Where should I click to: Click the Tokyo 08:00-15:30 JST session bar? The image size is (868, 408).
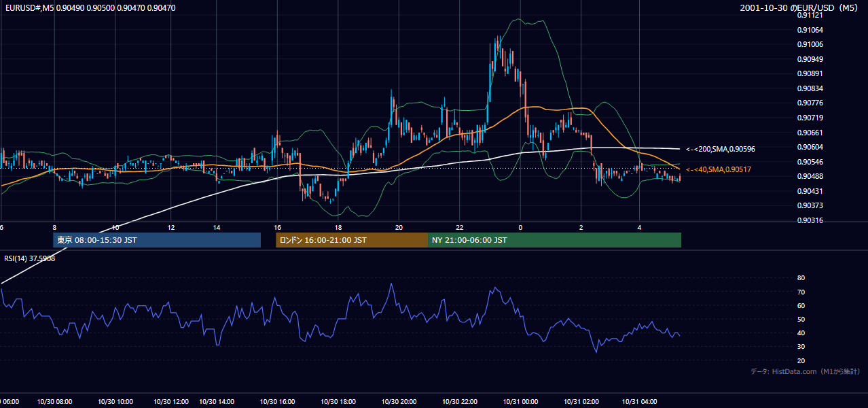coord(157,240)
